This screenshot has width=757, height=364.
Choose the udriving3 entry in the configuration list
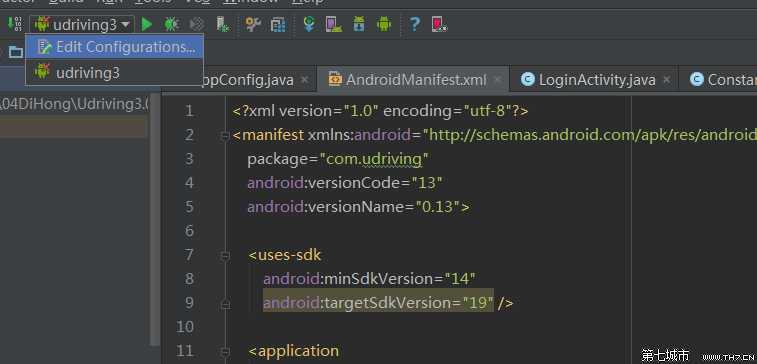tap(115, 73)
